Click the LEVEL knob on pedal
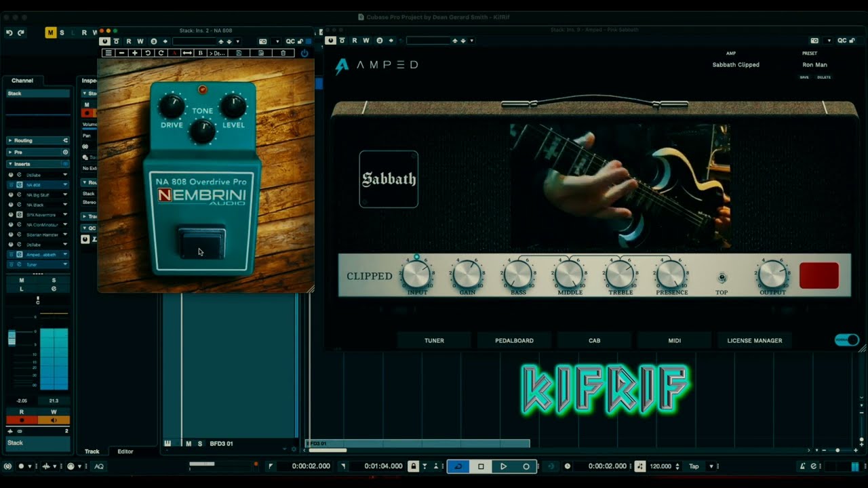 [x=233, y=106]
